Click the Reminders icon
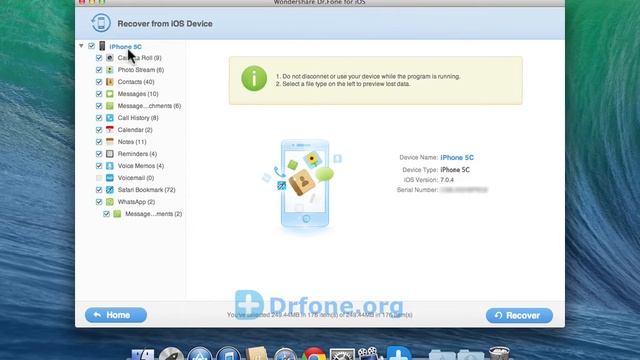640x360 pixels. (110, 154)
